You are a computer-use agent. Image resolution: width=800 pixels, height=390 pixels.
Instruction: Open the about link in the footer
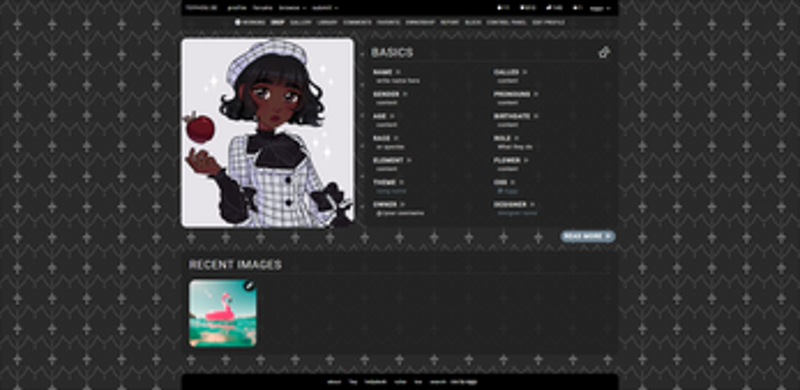[x=334, y=382]
